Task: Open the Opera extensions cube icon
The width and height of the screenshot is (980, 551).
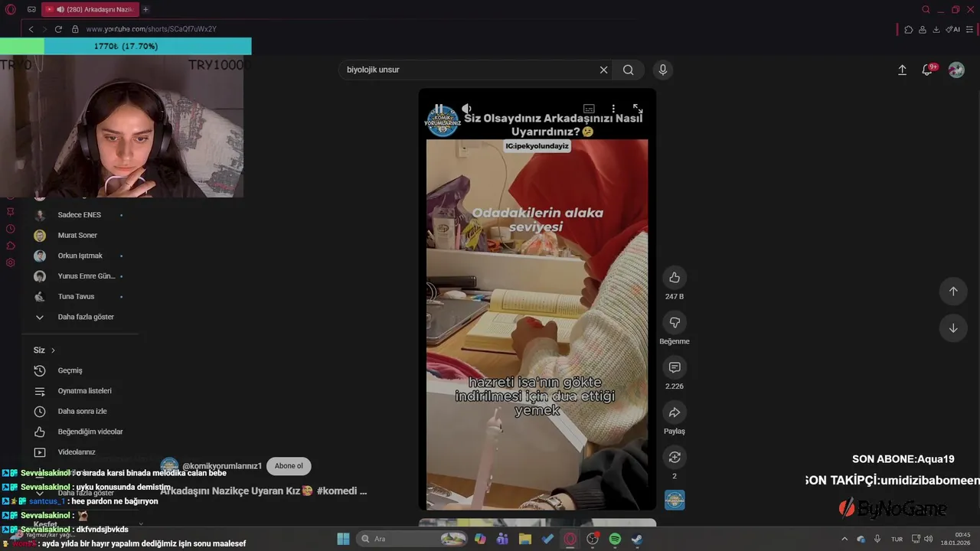Action: [x=909, y=29]
